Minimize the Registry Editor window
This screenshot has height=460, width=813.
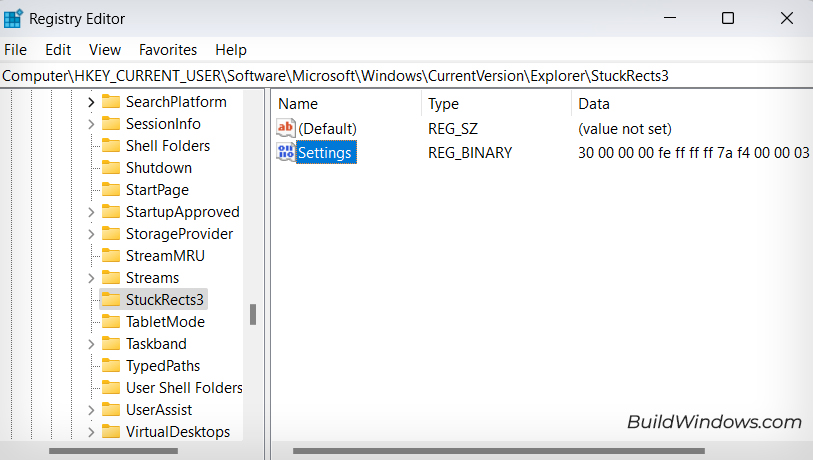[670, 18]
